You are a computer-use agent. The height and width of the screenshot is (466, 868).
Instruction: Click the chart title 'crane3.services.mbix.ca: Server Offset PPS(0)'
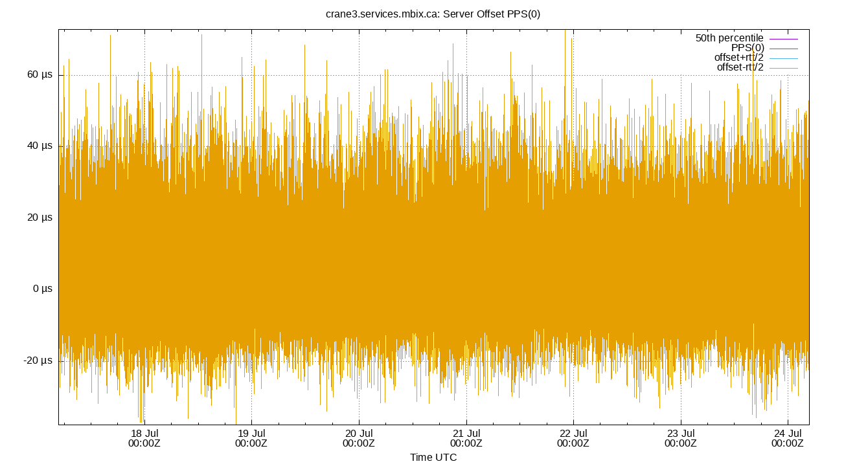433,14
